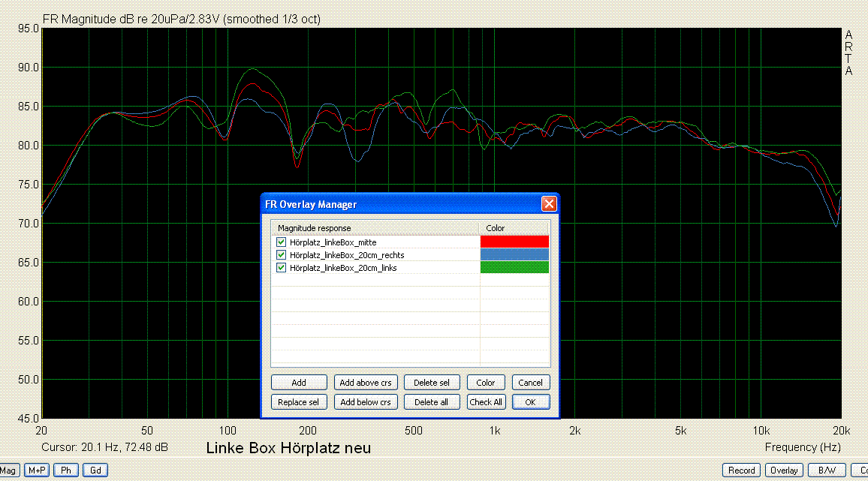Image resolution: width=868 pixels, height=481 pixels.
Task: Close the FR Overlay Manager dialog
Action: pos(549,204)
